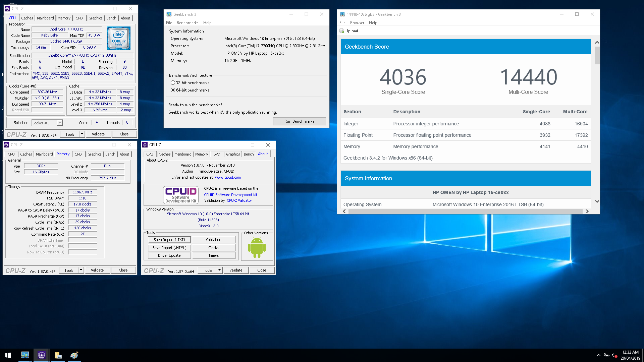Click the muted volume tray icon

[614, 355]
